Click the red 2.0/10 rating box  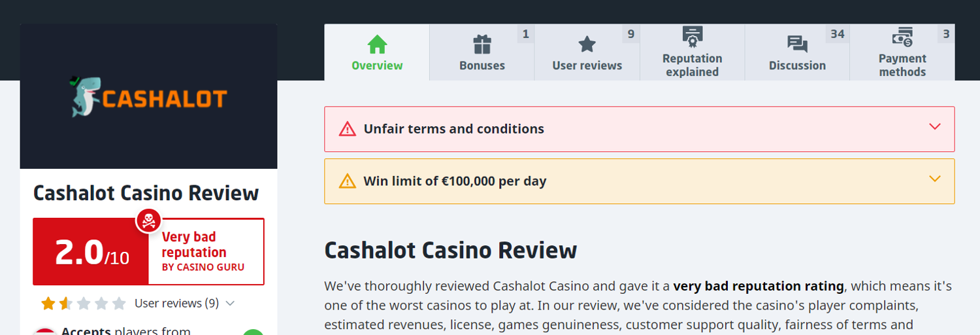tap(91, 252)
